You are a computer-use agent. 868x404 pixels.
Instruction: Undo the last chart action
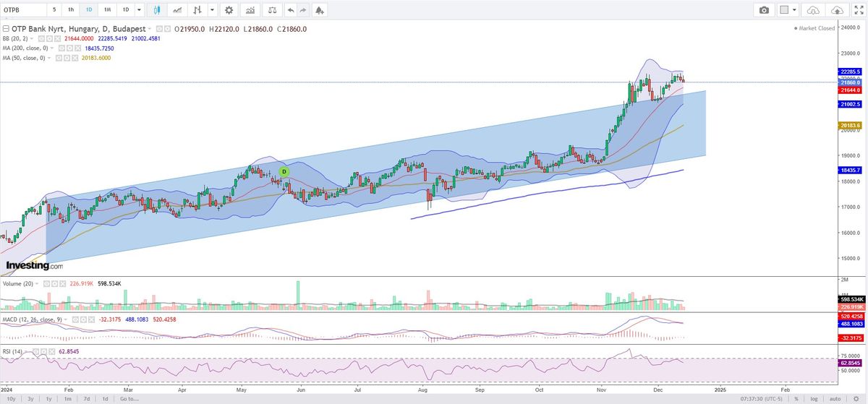pyautogui.click(x=291, y=10)
